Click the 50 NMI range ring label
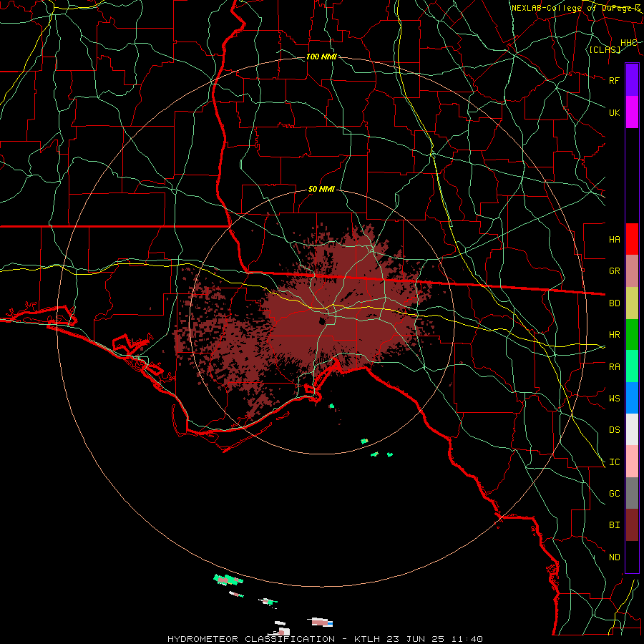 [321, 190]
